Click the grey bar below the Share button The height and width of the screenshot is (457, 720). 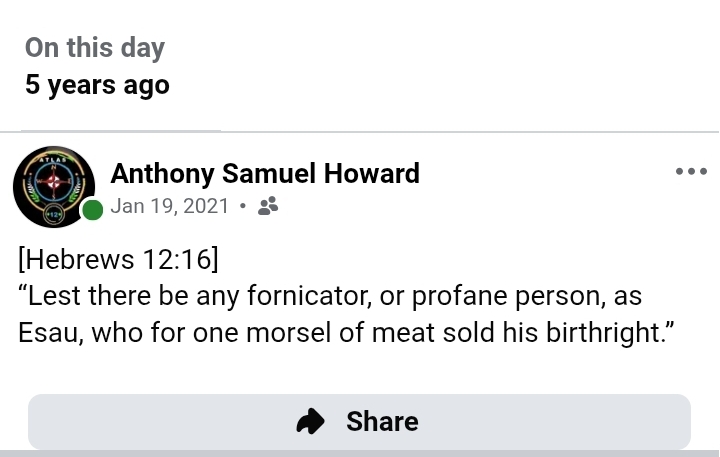(360, 454)
